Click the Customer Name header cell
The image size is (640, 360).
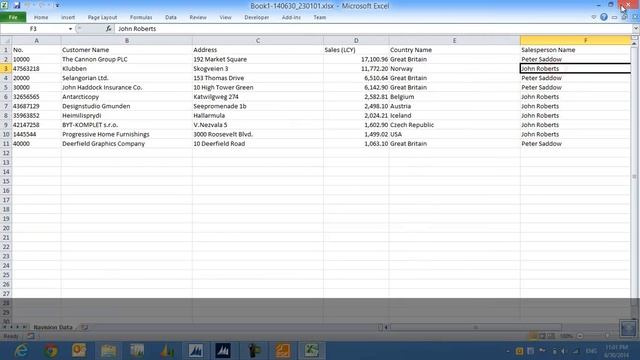click(x=127, y=50)
